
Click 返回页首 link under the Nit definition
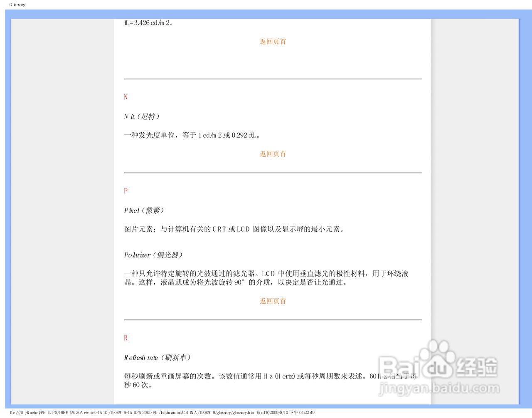tap(273, 154)
